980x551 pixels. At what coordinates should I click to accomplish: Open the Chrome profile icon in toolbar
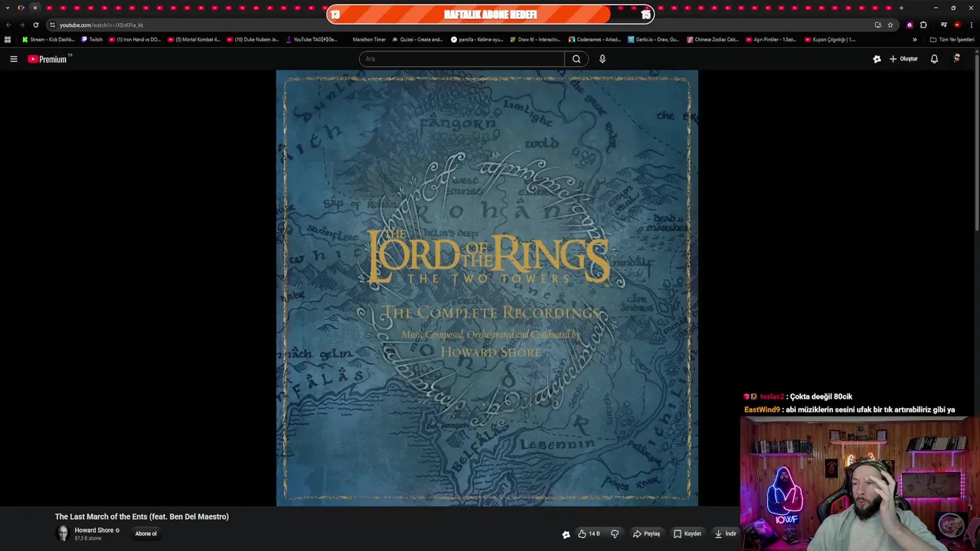957,24
